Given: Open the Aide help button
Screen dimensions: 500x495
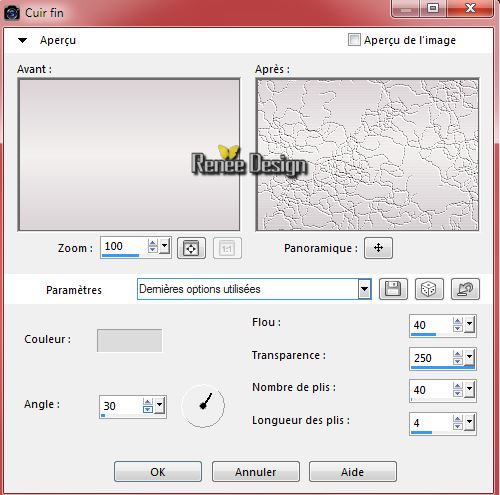Looking at the screenshot, I should coord(353,472).
